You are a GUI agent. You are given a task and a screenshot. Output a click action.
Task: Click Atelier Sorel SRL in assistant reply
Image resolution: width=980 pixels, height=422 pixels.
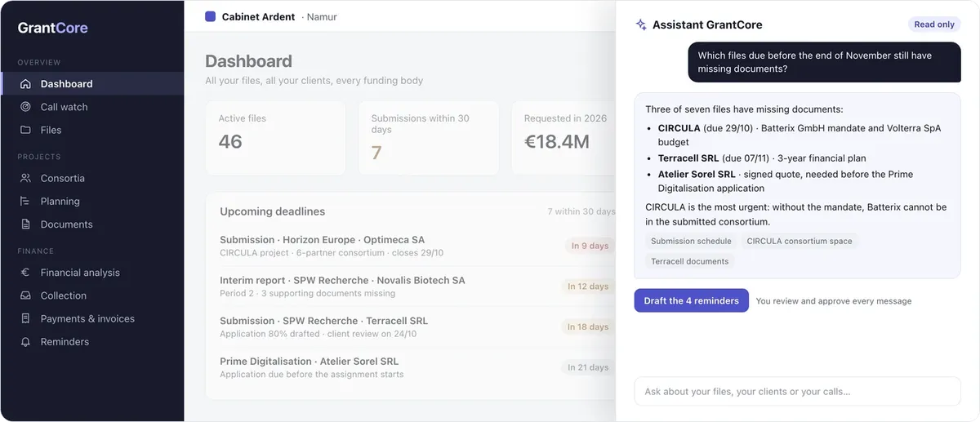point(697,174)
